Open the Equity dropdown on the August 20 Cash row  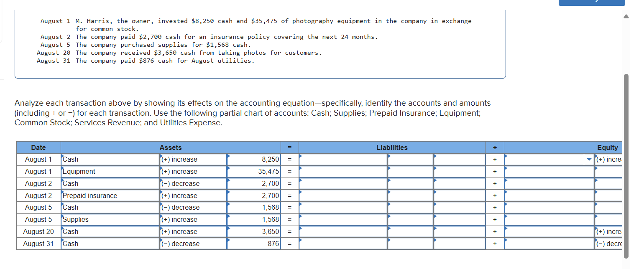click(x=548, y=231)
